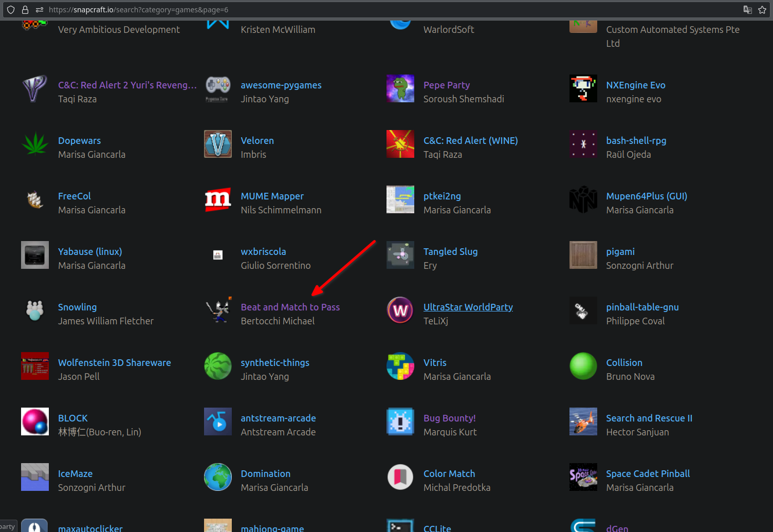Open the antstream-arcade play icon
The height and width of the screenshot is (532, 773).
pyautogui.click(x=217, y=421)
